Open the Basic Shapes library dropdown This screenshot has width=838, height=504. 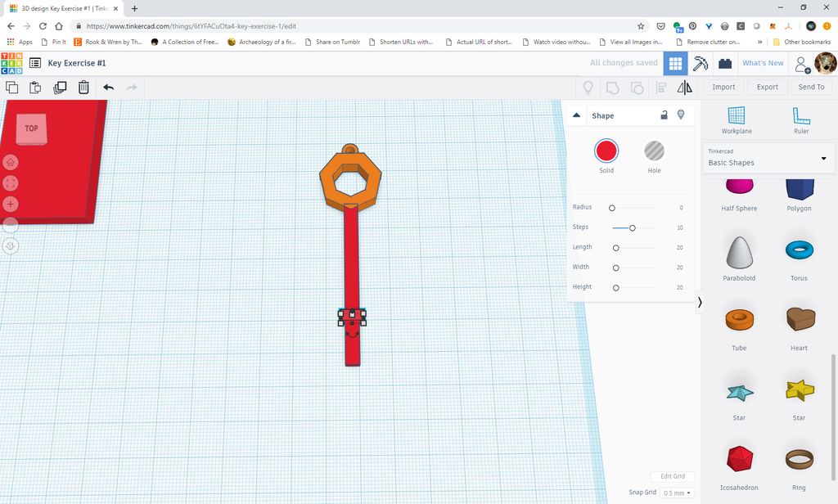(x=768, y=158)
